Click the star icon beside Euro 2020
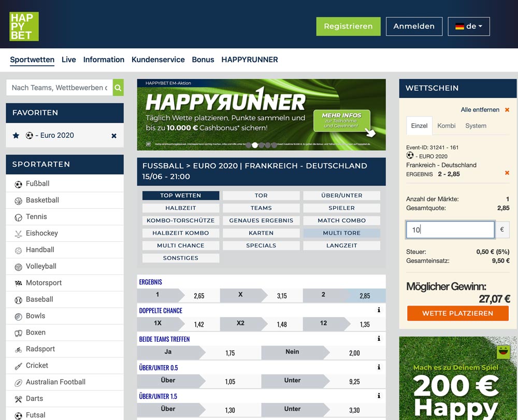The image size is (518, 420). (x=16, y=135)
